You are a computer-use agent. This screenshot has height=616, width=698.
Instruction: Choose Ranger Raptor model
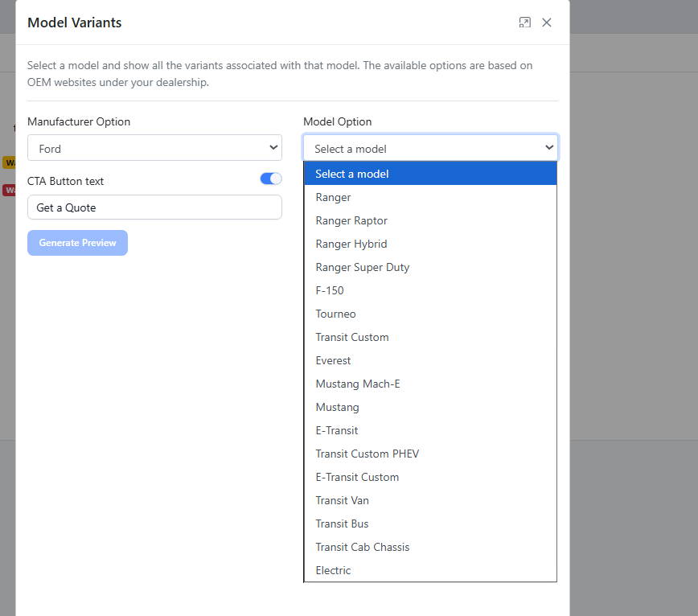pos(351,220)
